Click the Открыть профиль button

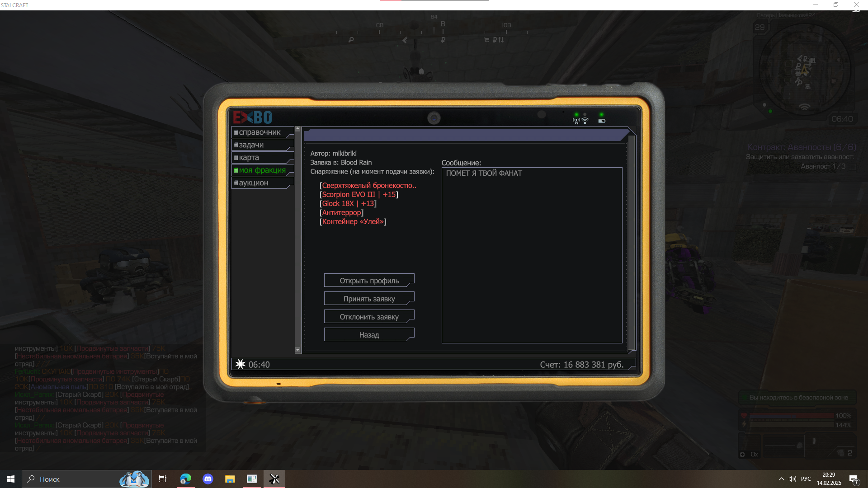tap(369, 281)
